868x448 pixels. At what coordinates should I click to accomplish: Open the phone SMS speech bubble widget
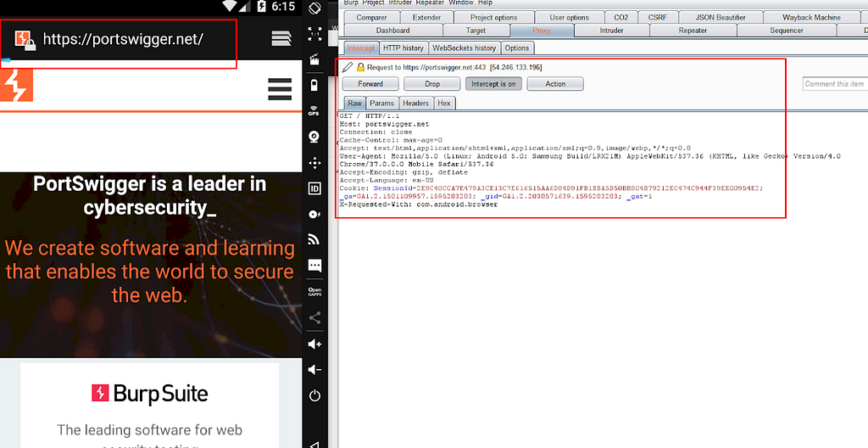coord(314,266)
